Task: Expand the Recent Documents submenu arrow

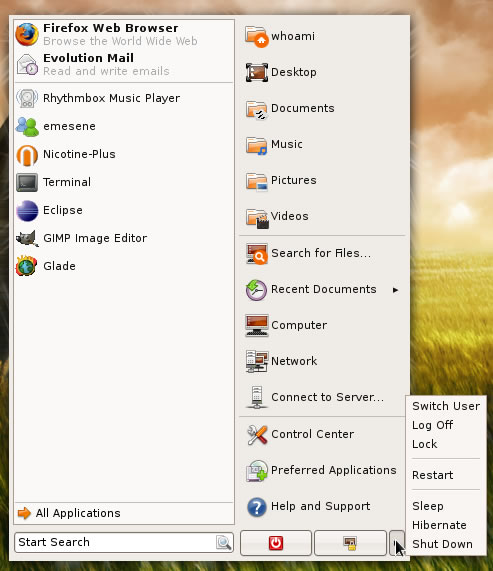Action: click(x=395, y=290)
